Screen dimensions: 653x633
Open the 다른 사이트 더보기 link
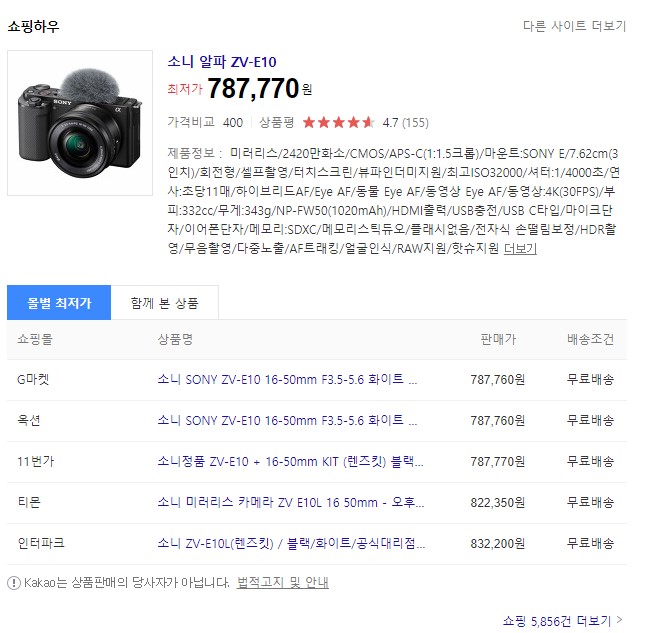click(574, 26)
